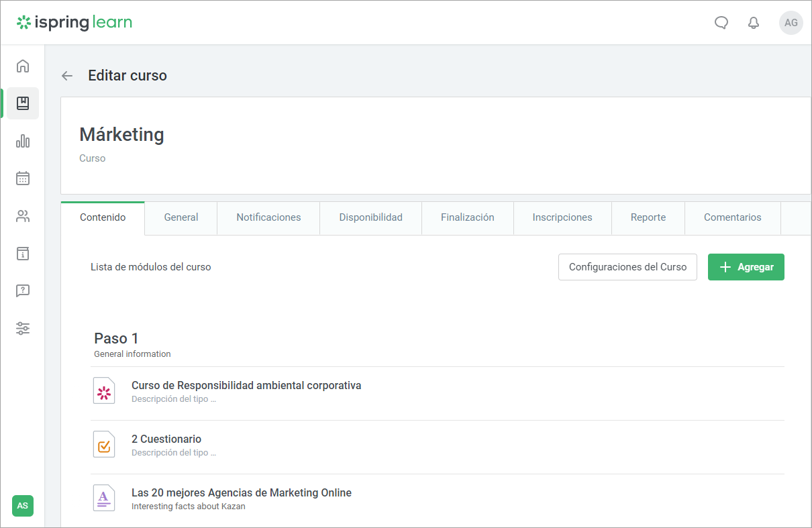This screenshot has height=528, width=812.
Task: Open the chat messages icon
Action: point(721,23)
